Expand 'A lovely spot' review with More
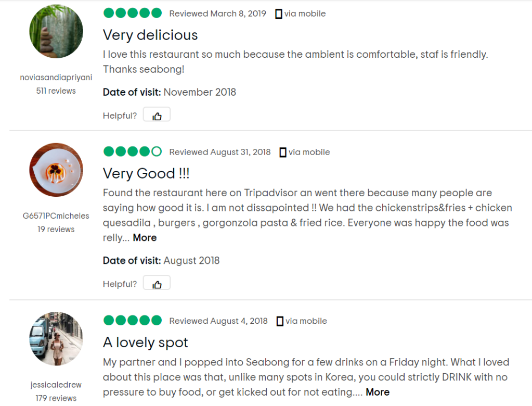 [x=378, y=392]
